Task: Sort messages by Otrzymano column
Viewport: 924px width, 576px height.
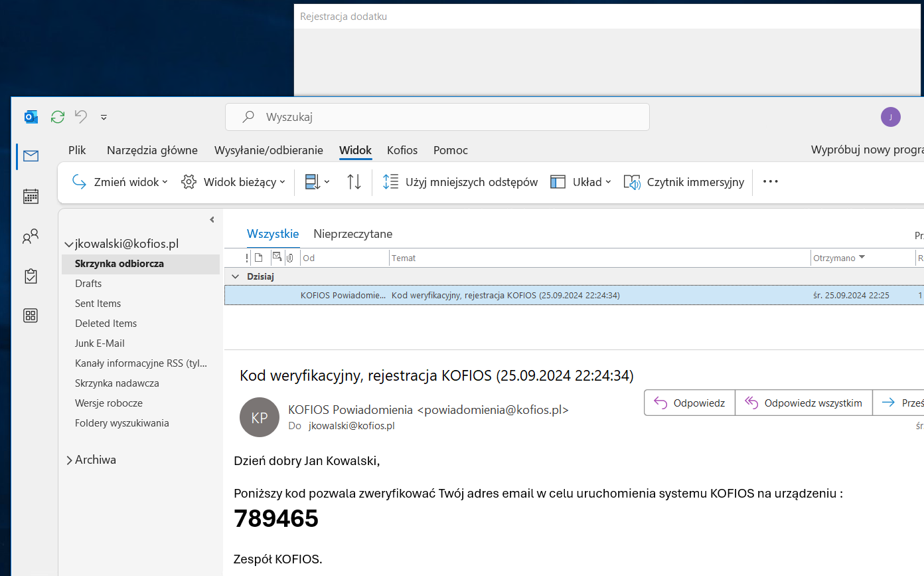Action: (x=863, y=258)
